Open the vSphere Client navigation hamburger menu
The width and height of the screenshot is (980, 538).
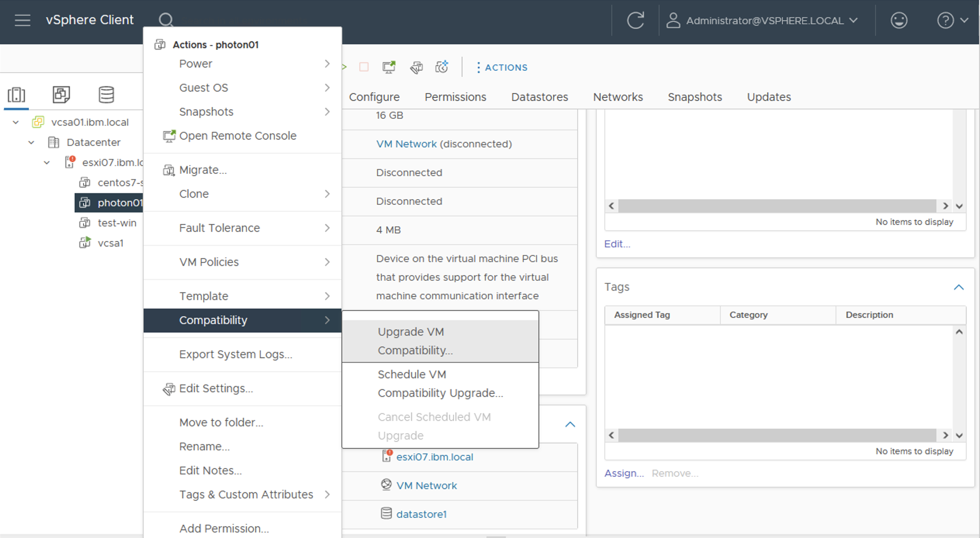click(x=22, y=20)
